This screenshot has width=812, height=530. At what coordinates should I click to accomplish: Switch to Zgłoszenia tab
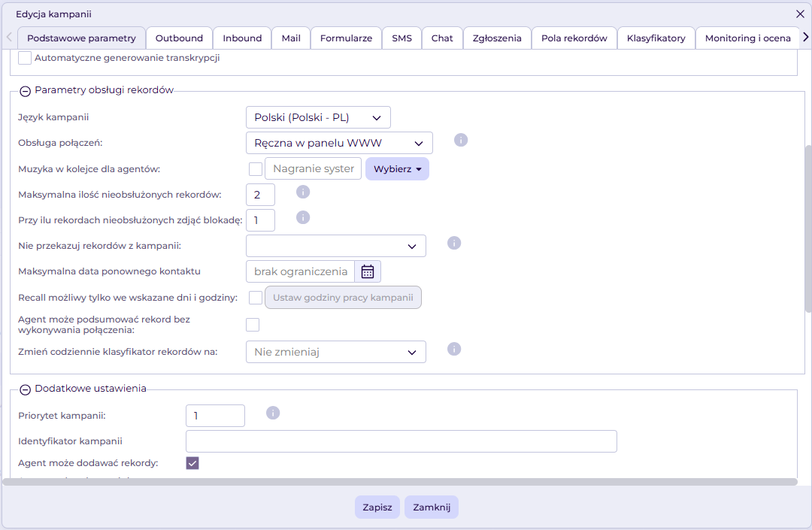point(497,38)
